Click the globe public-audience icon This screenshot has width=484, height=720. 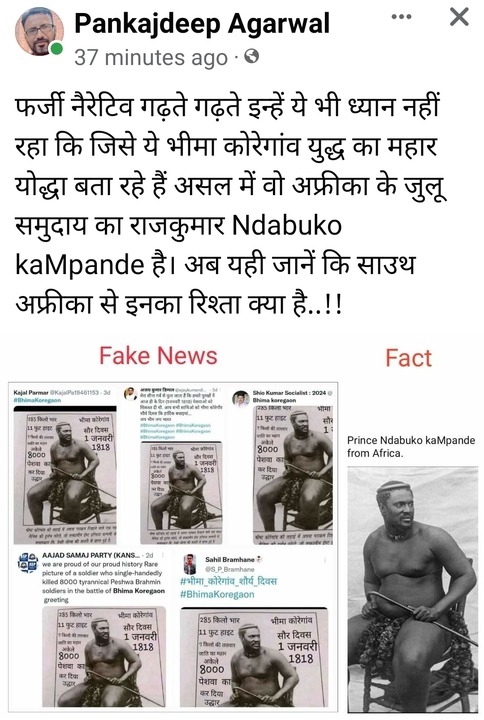pos(252,56)
